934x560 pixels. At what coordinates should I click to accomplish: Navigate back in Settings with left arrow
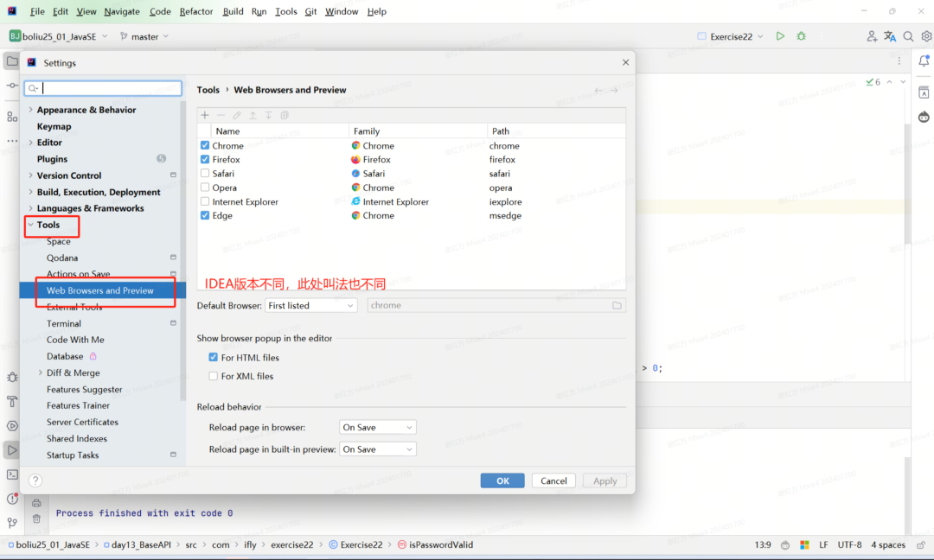pos(598,91)
